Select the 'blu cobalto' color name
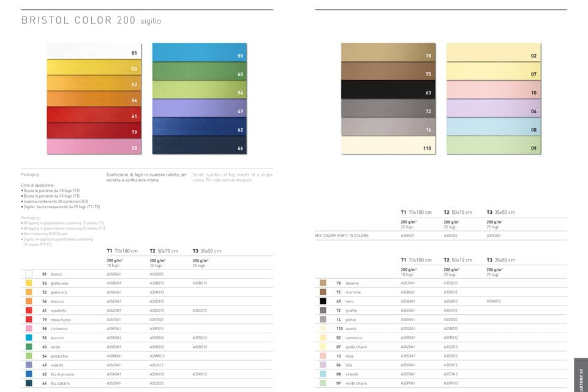 60,383
